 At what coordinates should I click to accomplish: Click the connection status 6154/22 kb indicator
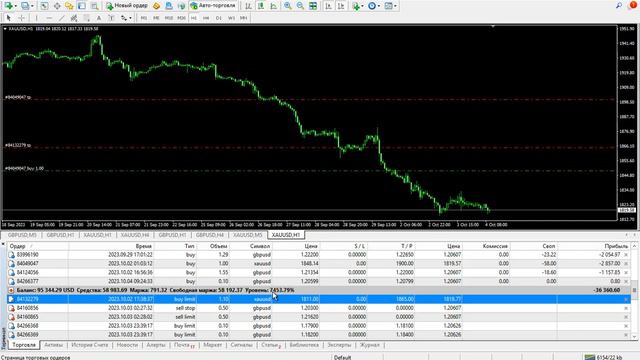[x=603, y=357]
